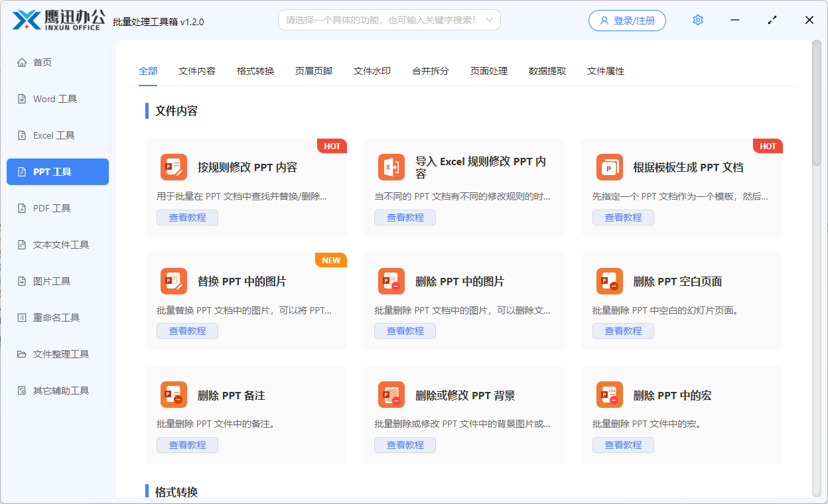The image size is (828, 504).
Task: Switch to the Word 工具 section
Action: click(57, 98)
